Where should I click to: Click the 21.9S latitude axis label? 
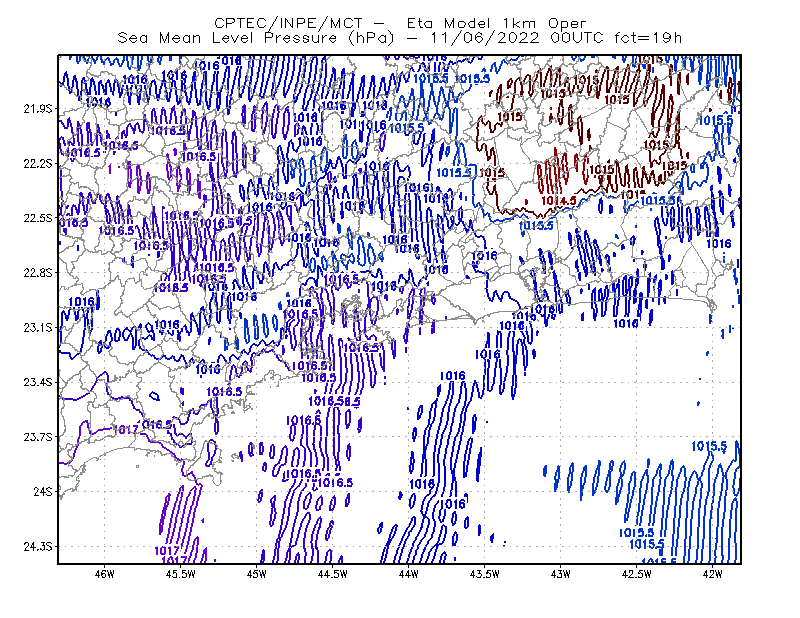pos(38,109)
